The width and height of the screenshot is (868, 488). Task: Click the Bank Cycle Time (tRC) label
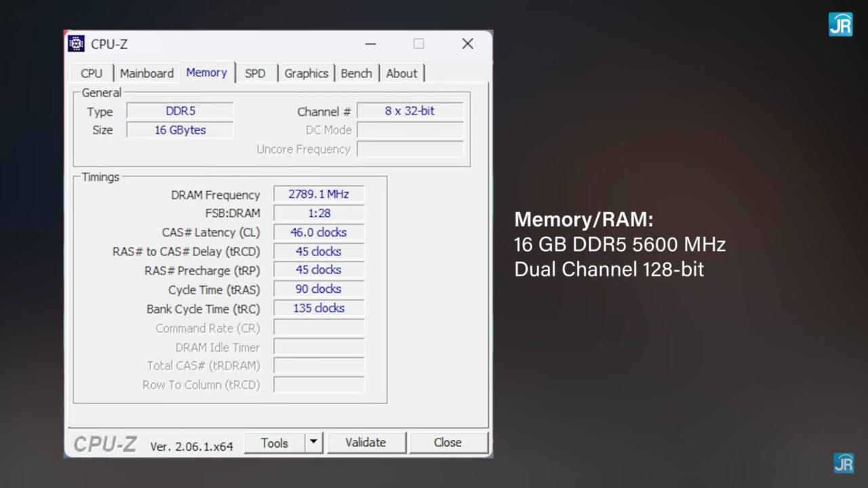pos(203,309)
